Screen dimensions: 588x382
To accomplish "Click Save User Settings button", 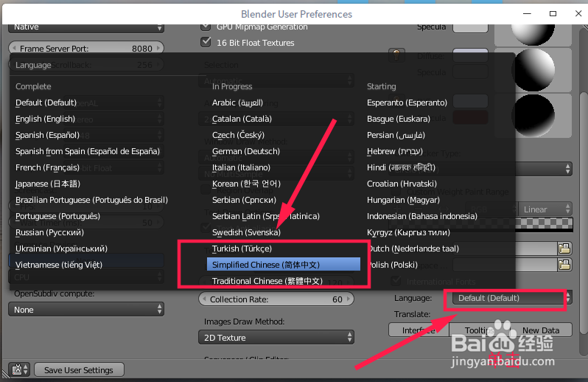I will pyautogui.click(x=79, y=370).
